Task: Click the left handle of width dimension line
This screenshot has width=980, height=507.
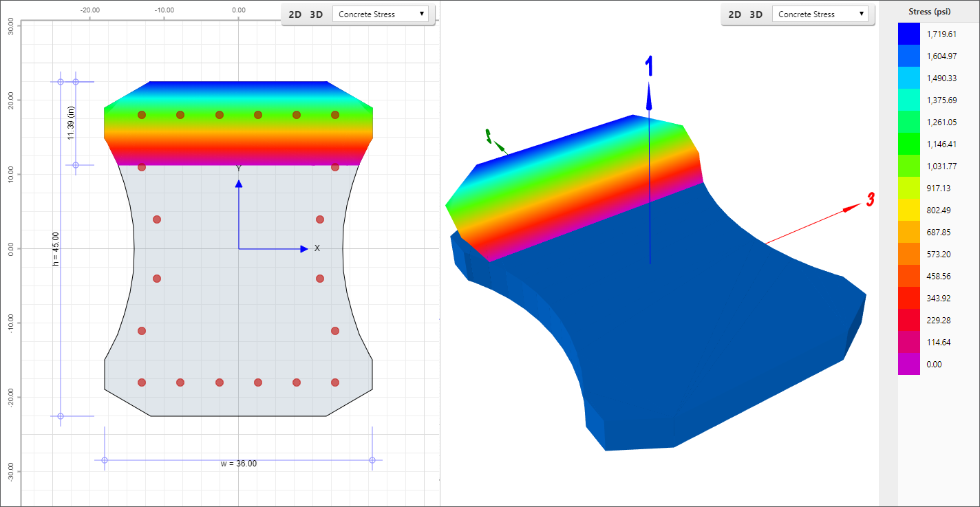Action: 105,460
